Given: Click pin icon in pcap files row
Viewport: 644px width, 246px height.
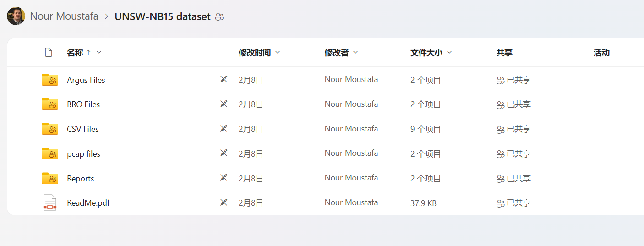Looking at the screenshot, I should pos(224,153).
